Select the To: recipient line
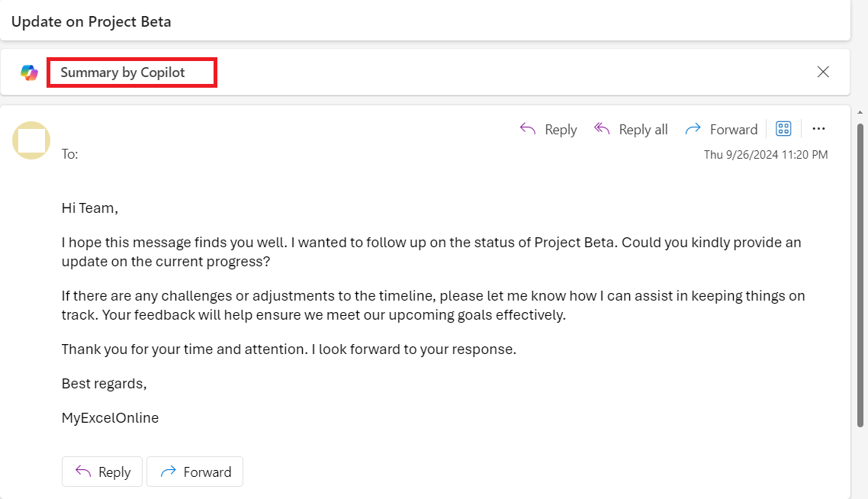The height and width of the screenshot is (499, 868). coord(69,154)
